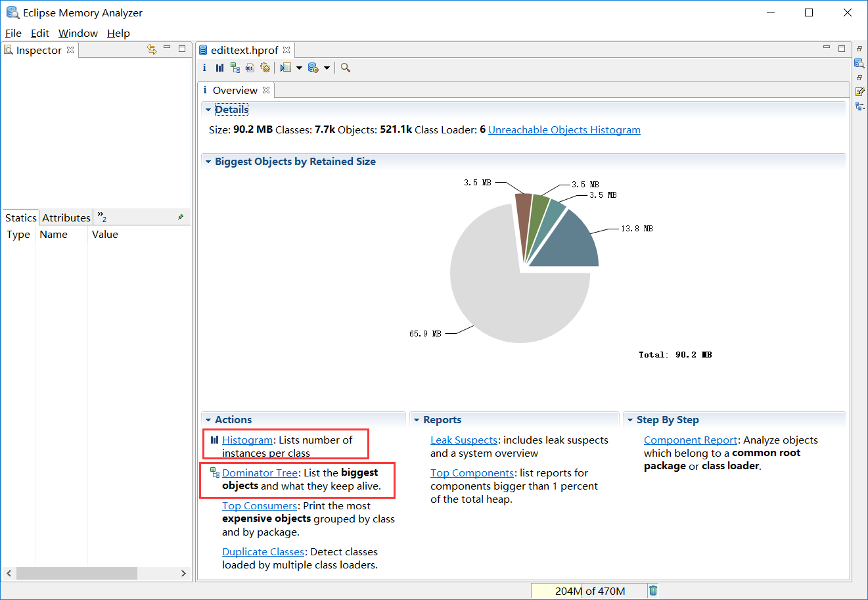This screenshot has height=600, width=868.
Task: Open the Overview pane from the toolbar info icon
Action: coord(204,68)
